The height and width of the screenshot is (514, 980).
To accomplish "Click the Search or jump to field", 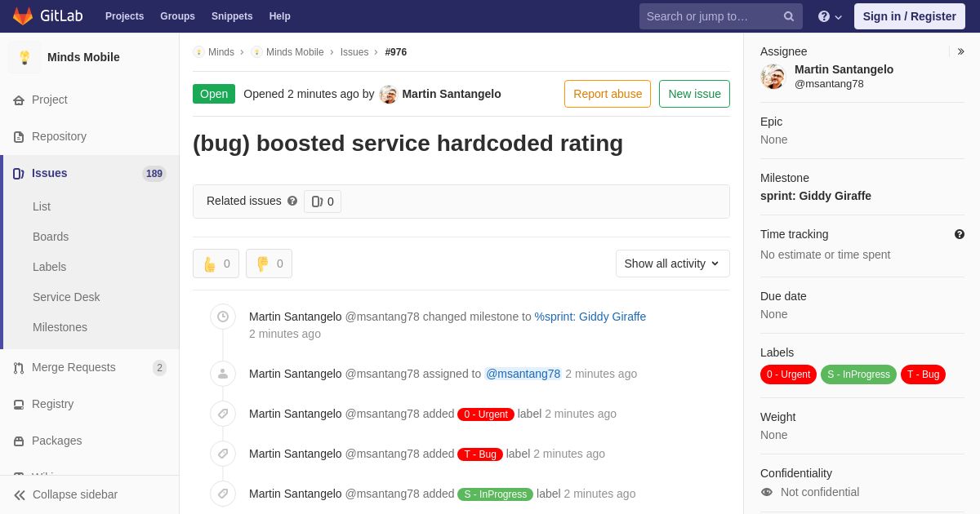I will [x=721, y=16].
